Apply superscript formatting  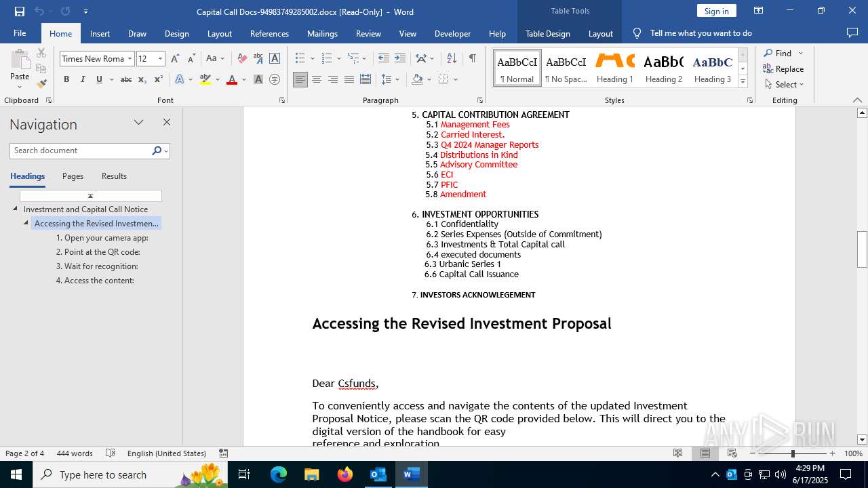[159, 79]
